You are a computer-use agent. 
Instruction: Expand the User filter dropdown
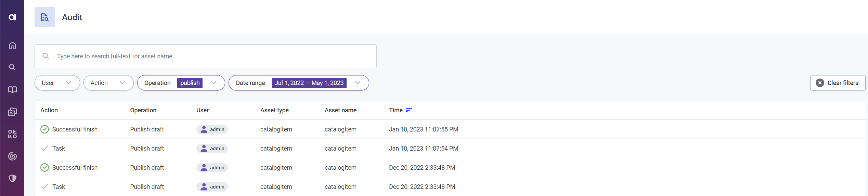point(57,83)
